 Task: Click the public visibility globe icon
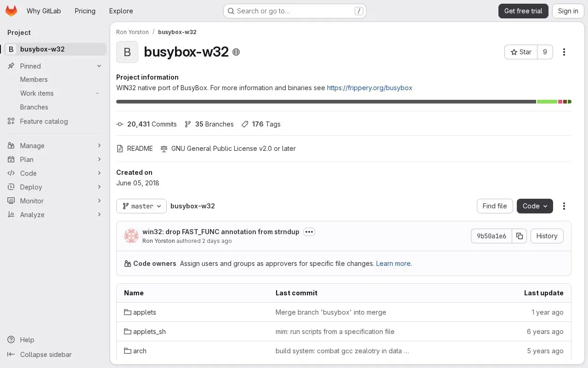[236, 52]
